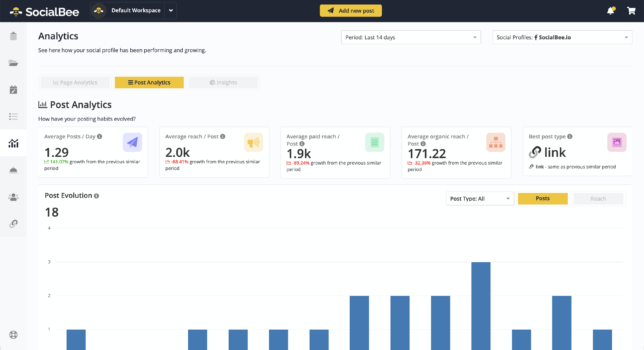
Task: Open the users group icon in sidebar
Action: [13, 197]
